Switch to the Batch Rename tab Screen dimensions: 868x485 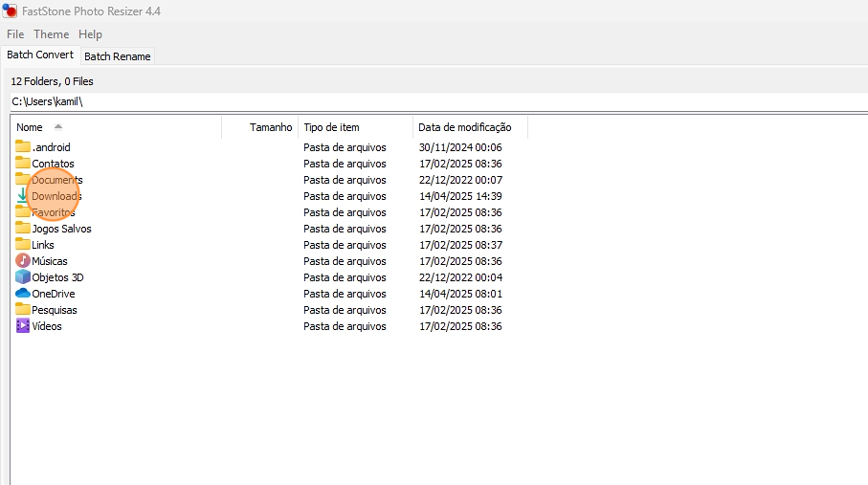[x=117, y=56]
